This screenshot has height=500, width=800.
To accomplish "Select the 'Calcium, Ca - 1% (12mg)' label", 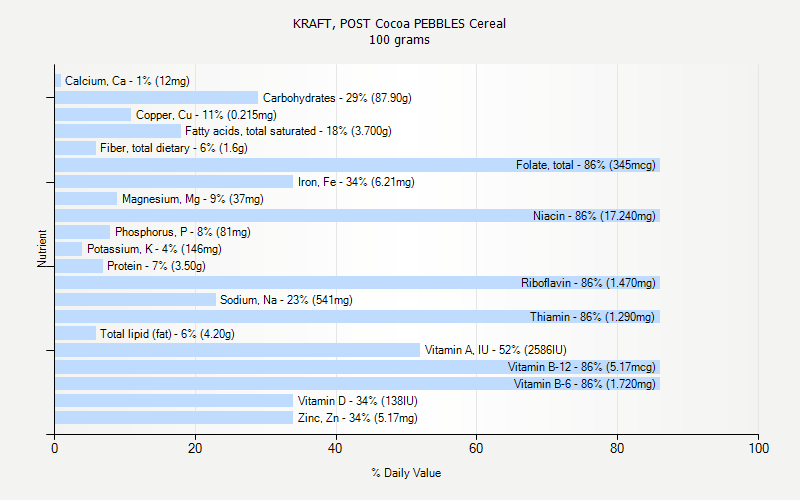I will [x=127, y=81].
